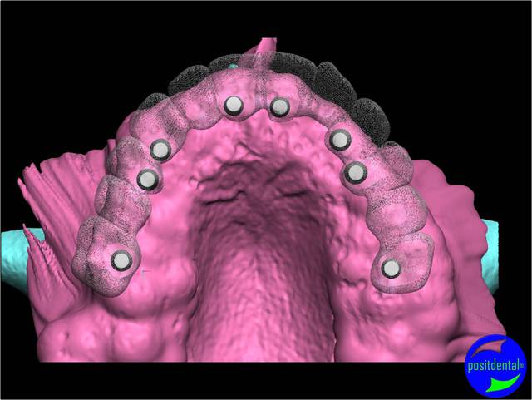Select the screw hole at bridge's far-left rear end
The image size is (532, 400).
tap(121, 260)
